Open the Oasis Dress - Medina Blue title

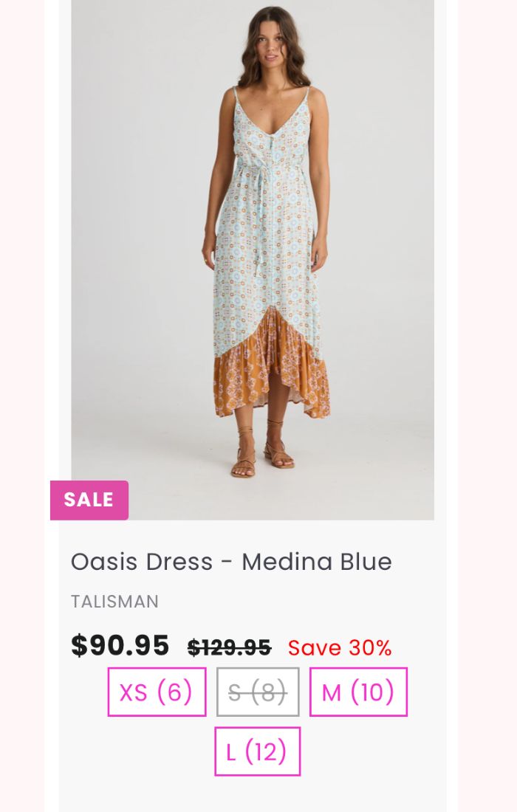231,562
